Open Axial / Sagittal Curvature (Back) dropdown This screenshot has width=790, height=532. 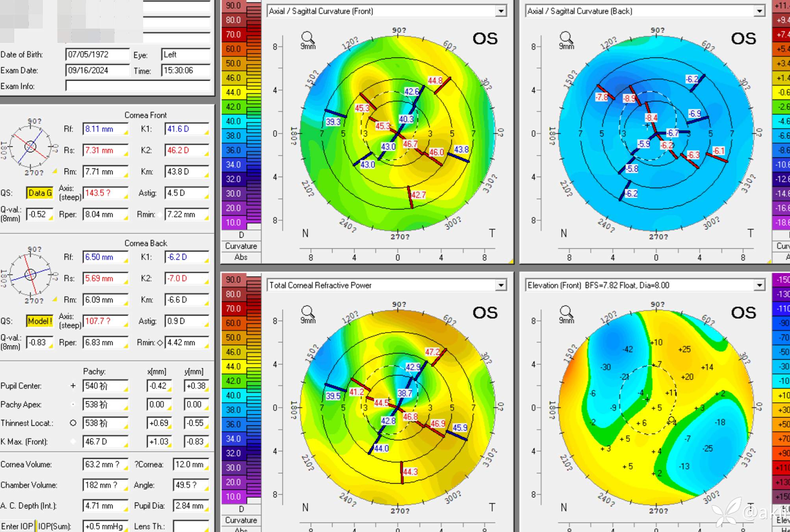point(759,11)
